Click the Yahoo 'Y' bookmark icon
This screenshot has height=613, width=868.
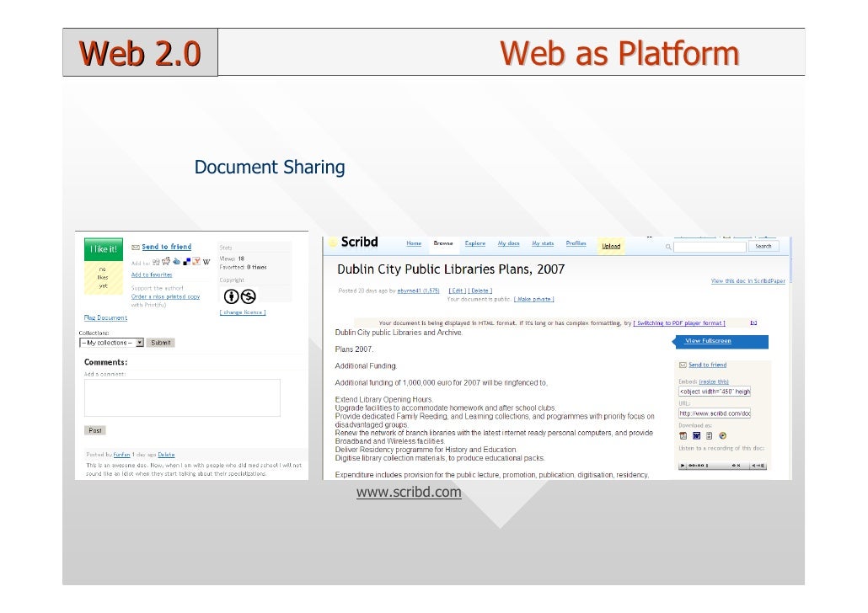point(196,261)
